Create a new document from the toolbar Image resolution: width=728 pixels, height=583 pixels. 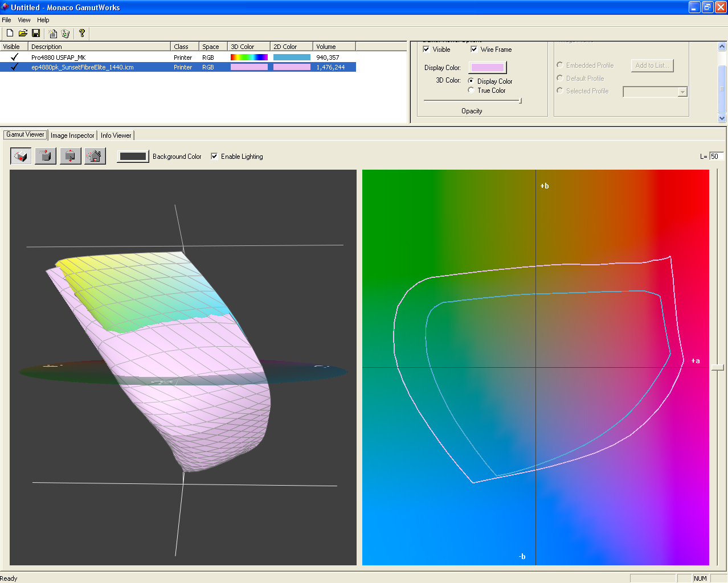point(10,34)
